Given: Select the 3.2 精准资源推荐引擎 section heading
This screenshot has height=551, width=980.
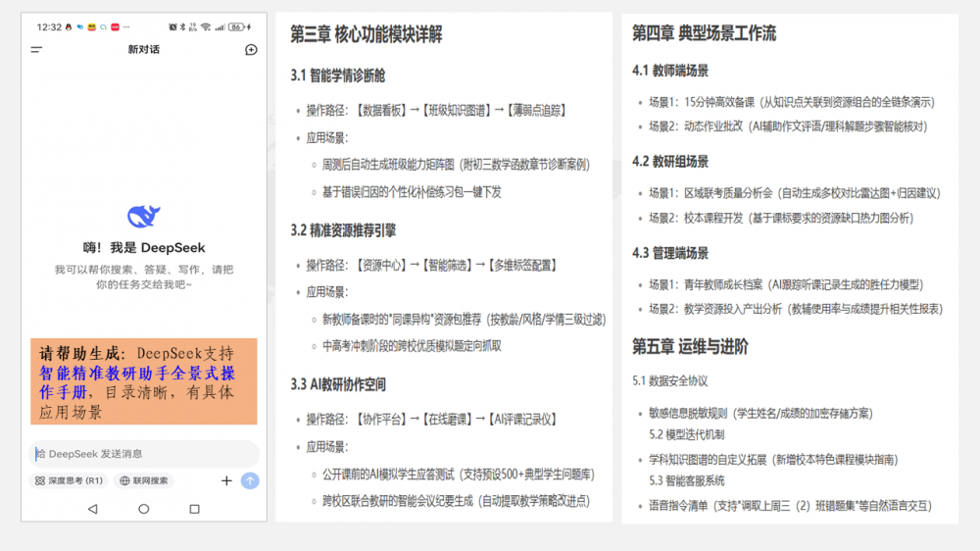Looking at the screenshot, I should tap(343, 230).
